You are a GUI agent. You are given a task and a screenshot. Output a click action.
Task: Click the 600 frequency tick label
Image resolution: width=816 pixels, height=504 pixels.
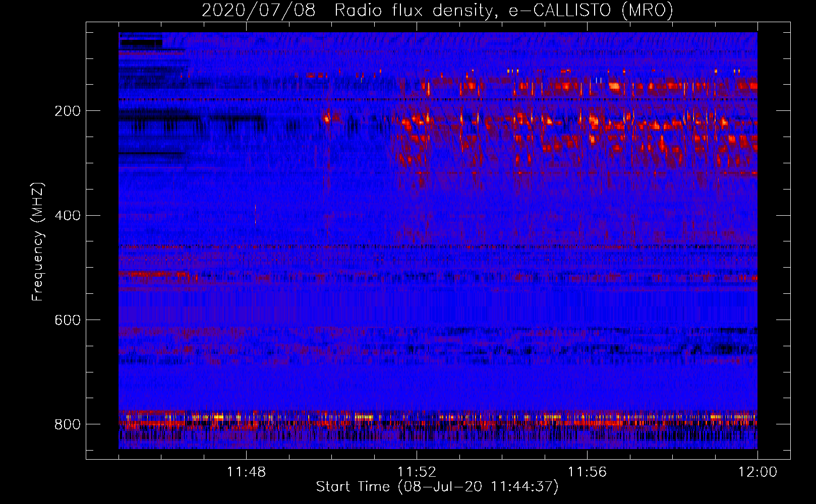[68, 320]
